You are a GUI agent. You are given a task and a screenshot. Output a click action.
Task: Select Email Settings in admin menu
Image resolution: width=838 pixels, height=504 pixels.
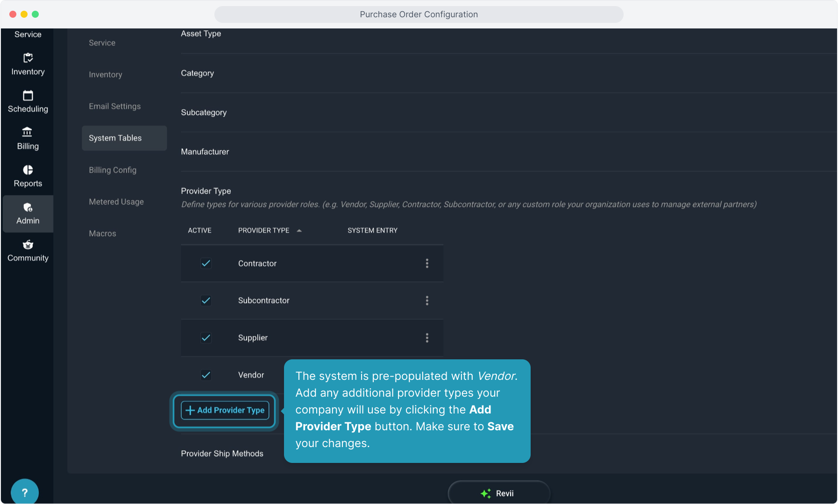point(114,106)
